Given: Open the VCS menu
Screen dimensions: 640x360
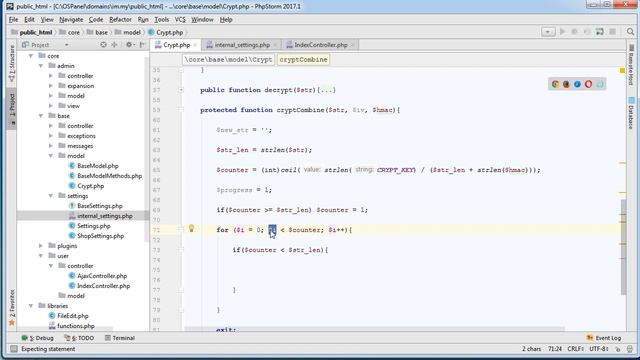Looking at the screenshot, I should (180, 20).
